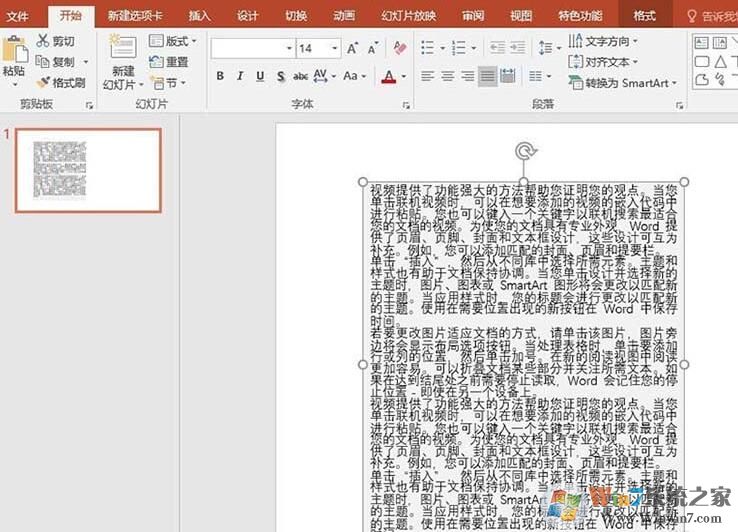This screenshot has height=532, width=738.
Task: Open numbering list dropdown arrow
Action: click(x=473, y=48)
